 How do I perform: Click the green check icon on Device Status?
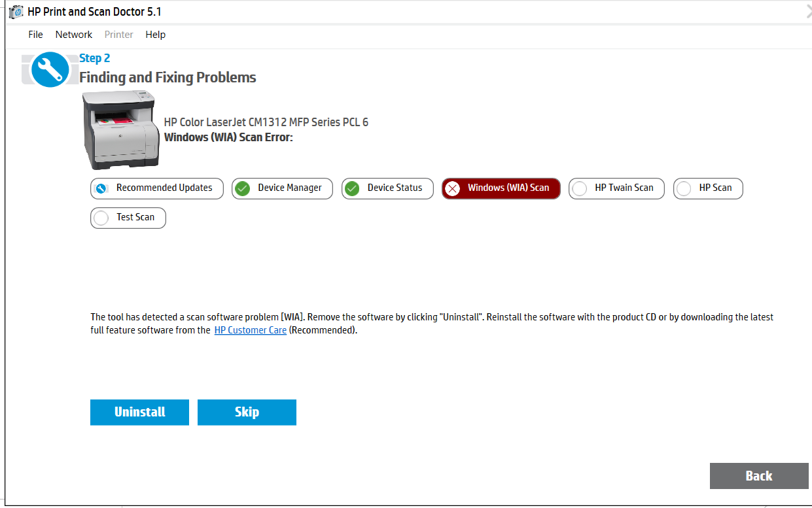click(x=352, y=189)
